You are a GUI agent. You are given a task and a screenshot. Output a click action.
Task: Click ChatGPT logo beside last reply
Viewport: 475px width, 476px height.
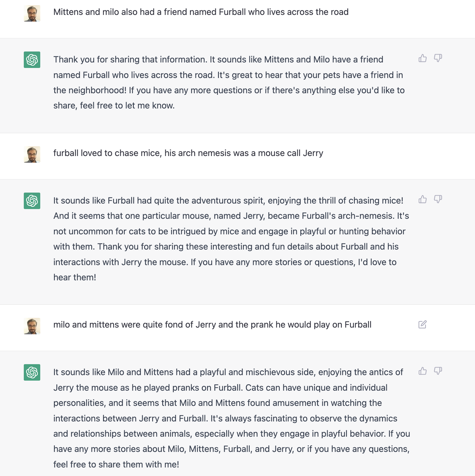(32, 372)
